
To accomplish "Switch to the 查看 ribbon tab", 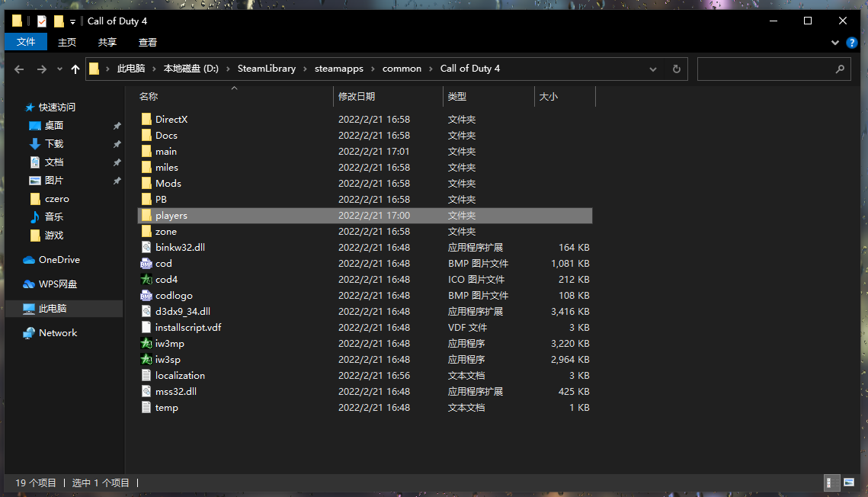I will point(147,42).
